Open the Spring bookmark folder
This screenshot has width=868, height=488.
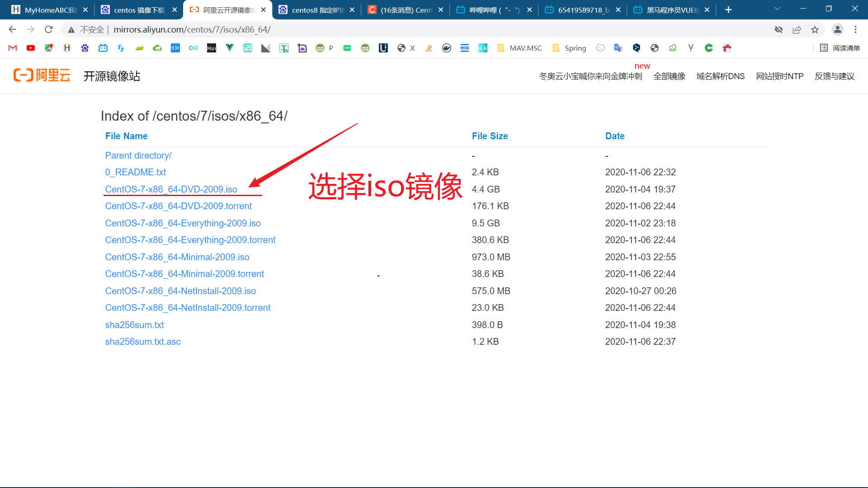click(x=569, y=48)
